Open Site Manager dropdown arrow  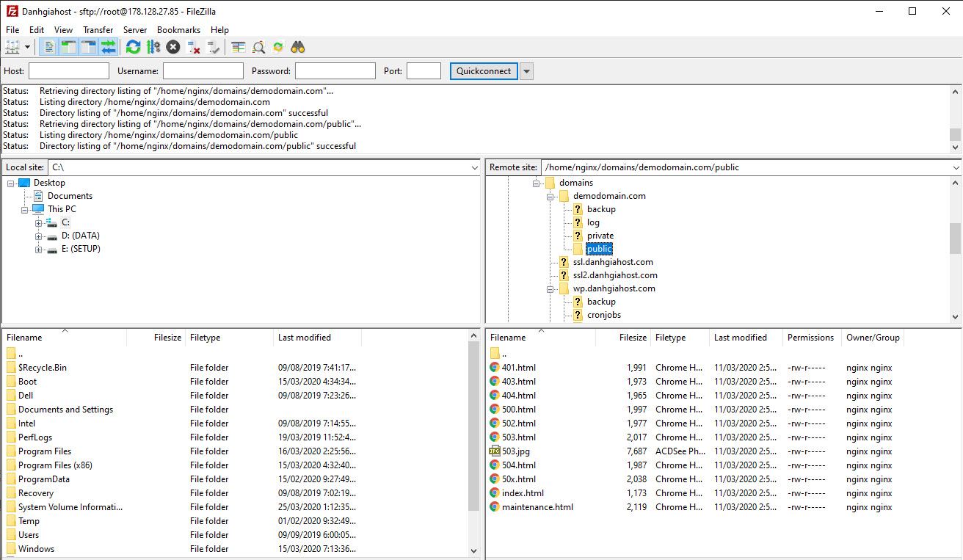(x=28, y=47)
